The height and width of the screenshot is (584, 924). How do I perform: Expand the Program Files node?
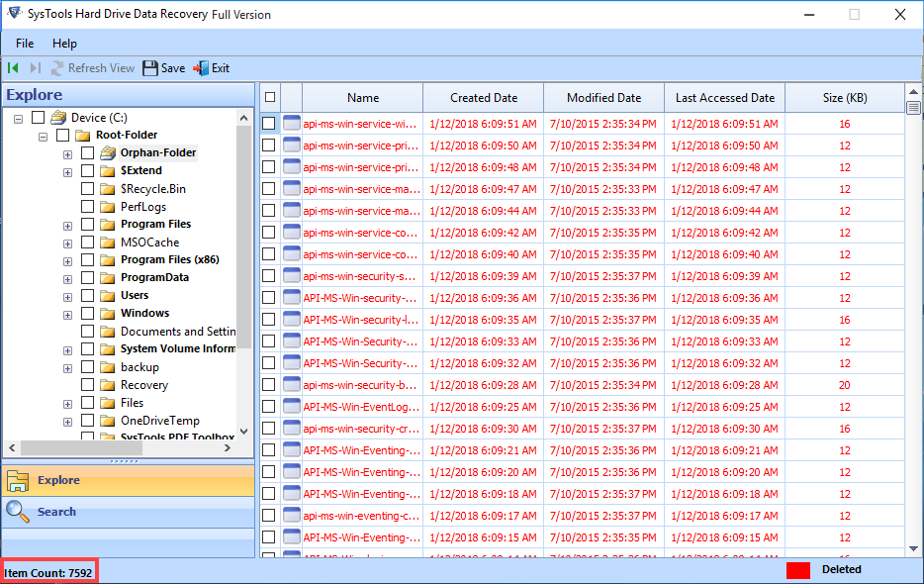(68, 226)
